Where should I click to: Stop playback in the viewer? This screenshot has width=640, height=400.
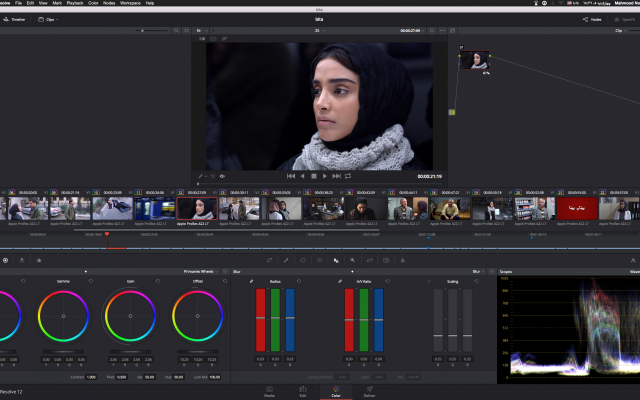[x=313, y=176]
